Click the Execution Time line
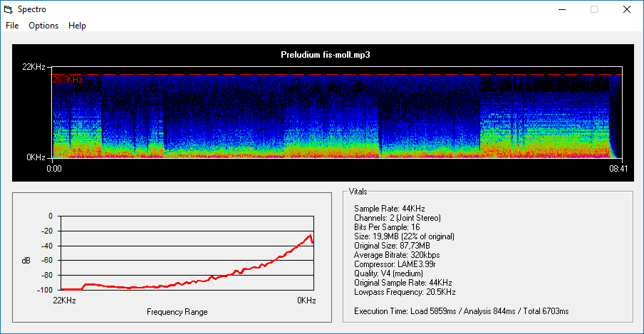This screenshot has width=644, height=334. [461, 311]
